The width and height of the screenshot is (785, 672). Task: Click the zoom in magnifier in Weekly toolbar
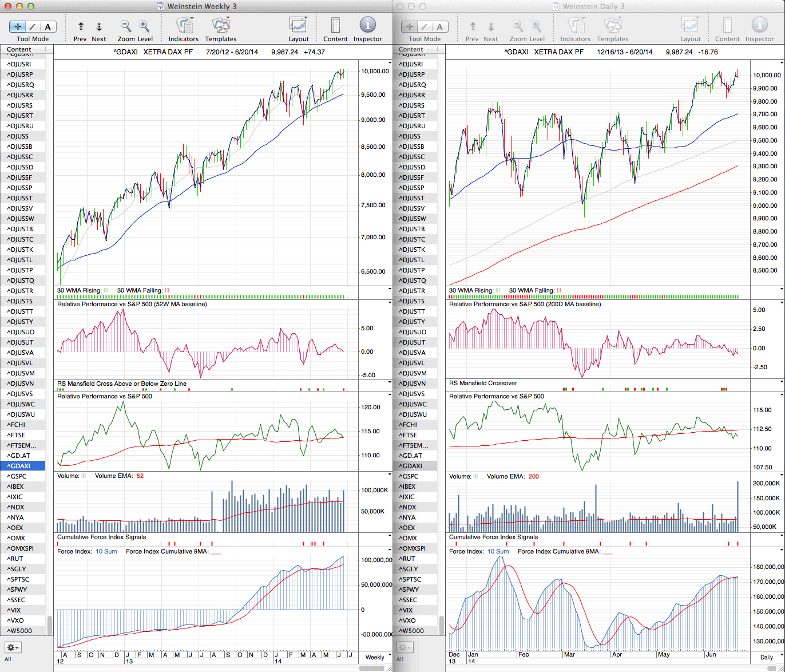click(x=144, y=26)
